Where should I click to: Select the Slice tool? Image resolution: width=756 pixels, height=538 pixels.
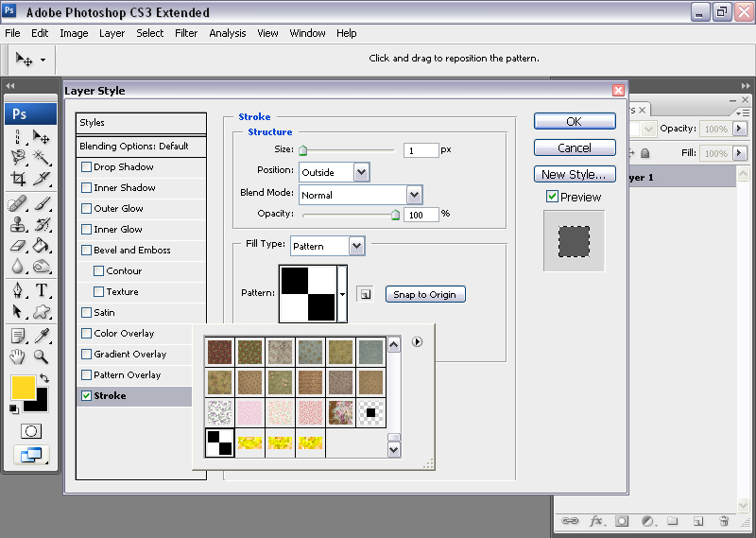pyautogui.click(x=42, y=179)
